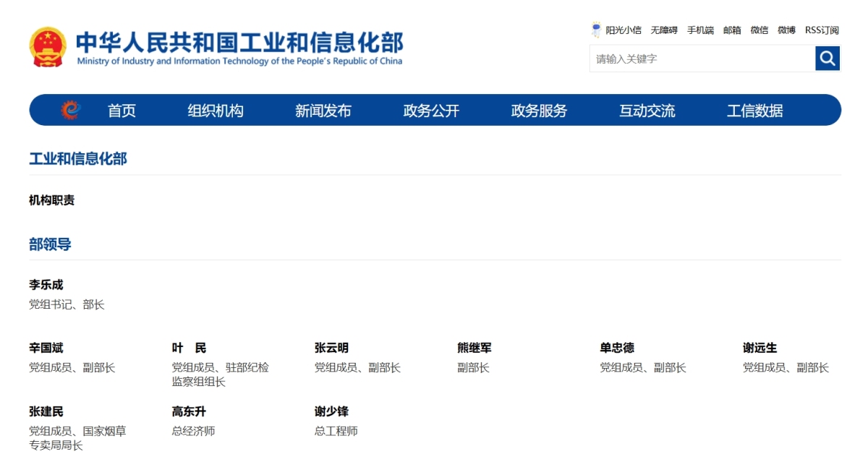Click the English ministry name subtitle
This screenshot has width=868, height=462.
point(239,61)
